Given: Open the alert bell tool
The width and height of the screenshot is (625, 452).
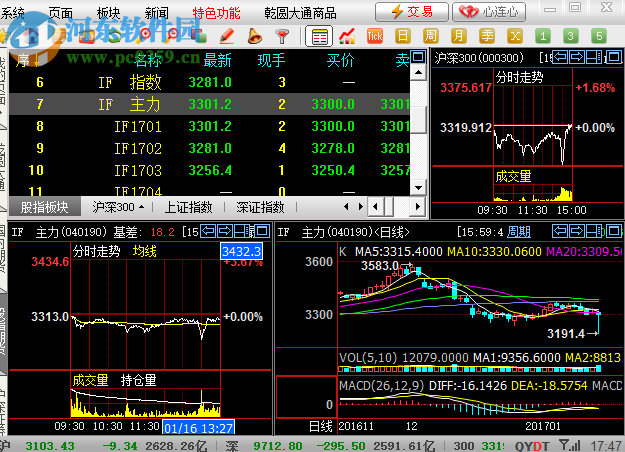Looking at the screenshot, I should coord(254,36).
